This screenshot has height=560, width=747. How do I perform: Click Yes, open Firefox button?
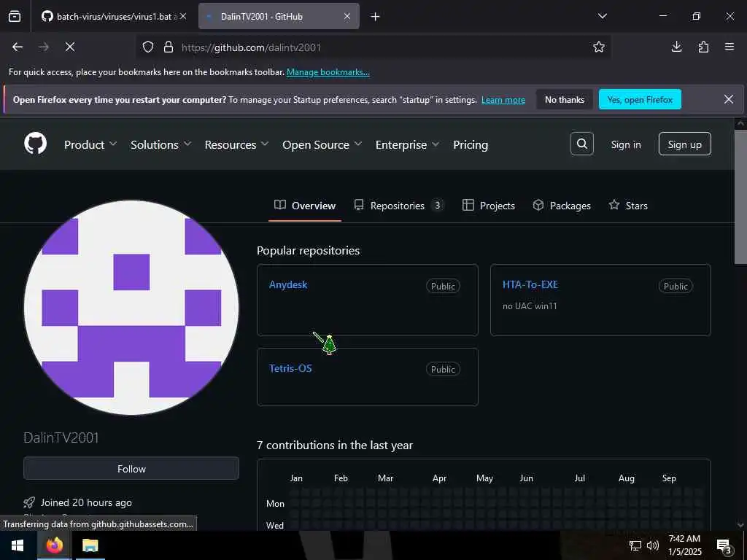[x=640, y=99]
